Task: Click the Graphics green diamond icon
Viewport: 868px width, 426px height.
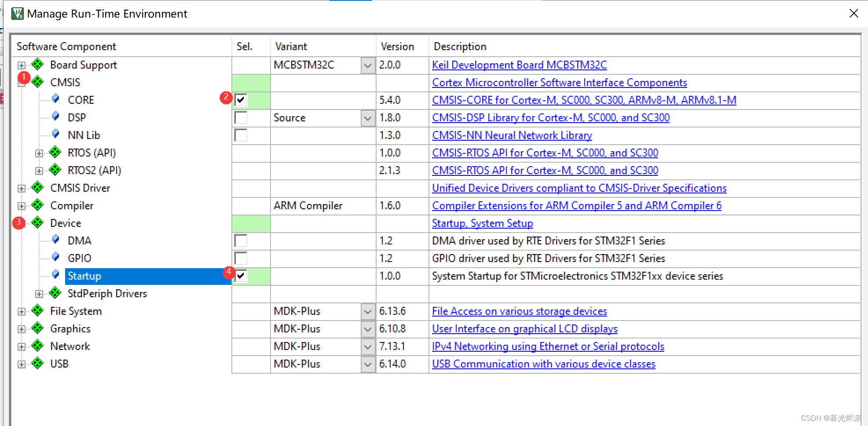Action: (38, 328)
